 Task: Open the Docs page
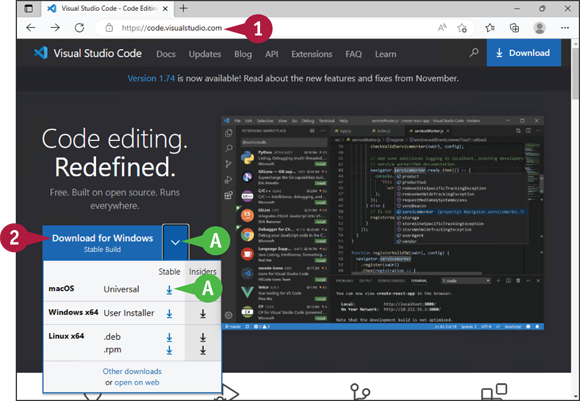click(x=166, y=54)
